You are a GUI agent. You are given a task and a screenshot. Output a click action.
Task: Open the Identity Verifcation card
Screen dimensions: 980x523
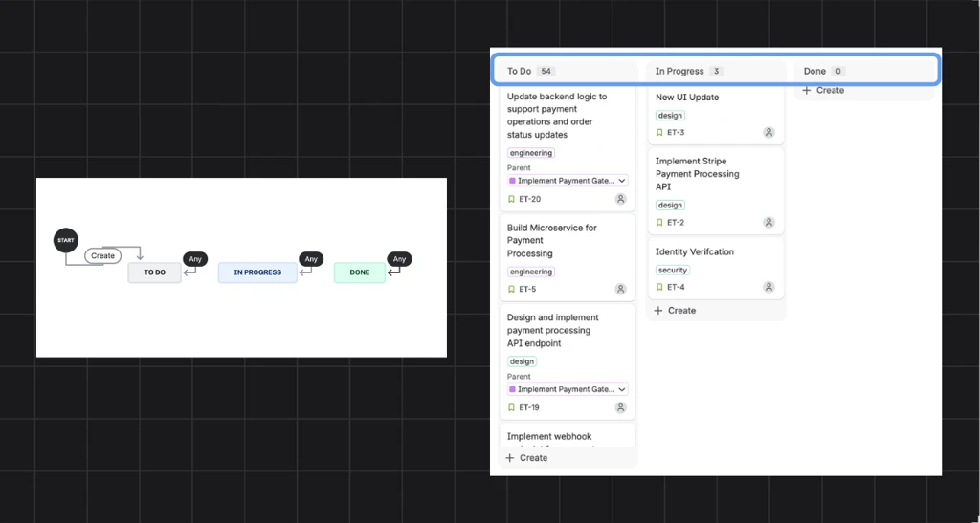coord(716,269)
